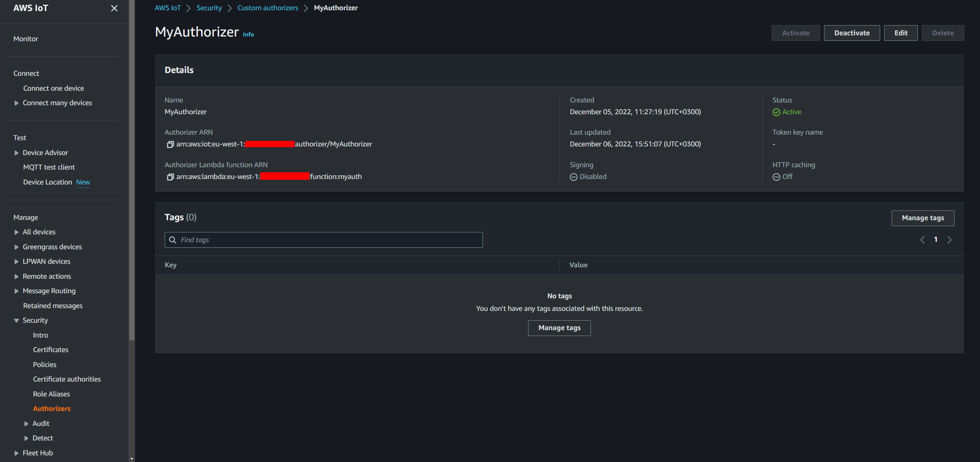The image size is (980, 462).
Task: Collapse the Security section
Action: pos(16,320)
